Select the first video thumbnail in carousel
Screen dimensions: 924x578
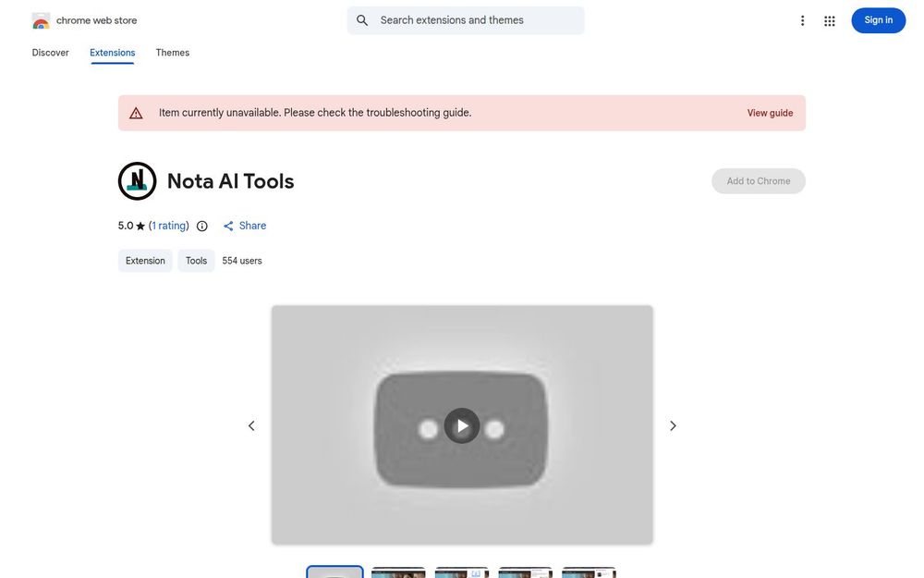click(334, 572)
